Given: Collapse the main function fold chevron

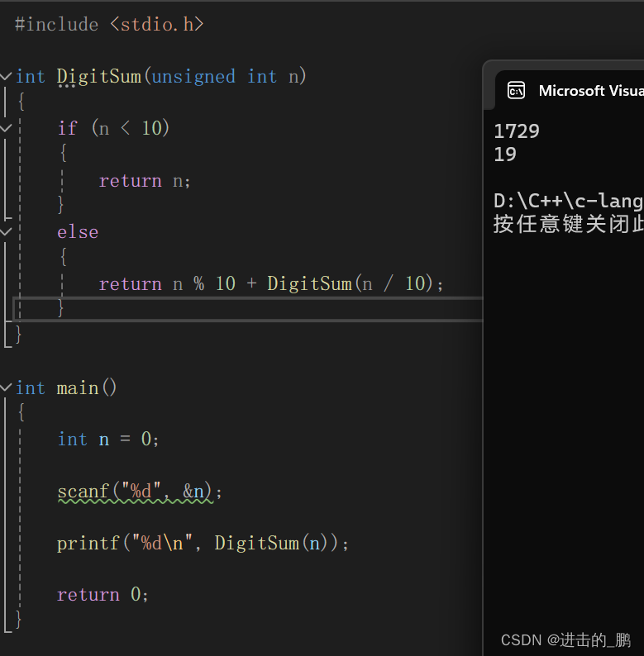Looking at the screenshot, I should (6, 387).
